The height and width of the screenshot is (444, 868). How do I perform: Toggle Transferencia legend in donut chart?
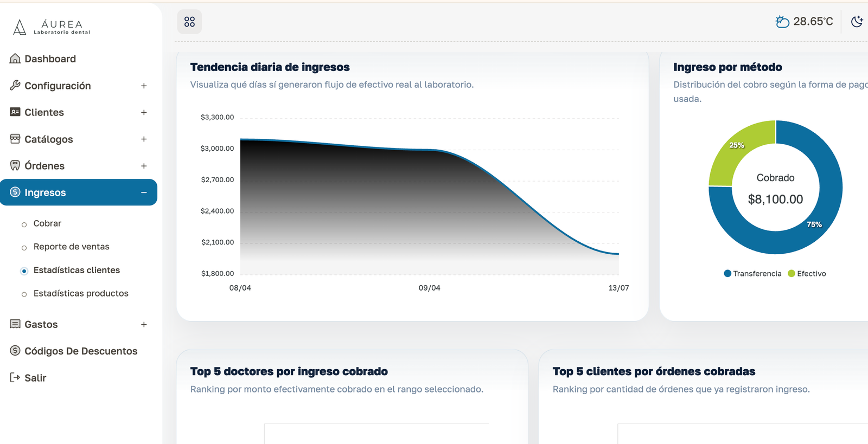[x=752, y=273]
